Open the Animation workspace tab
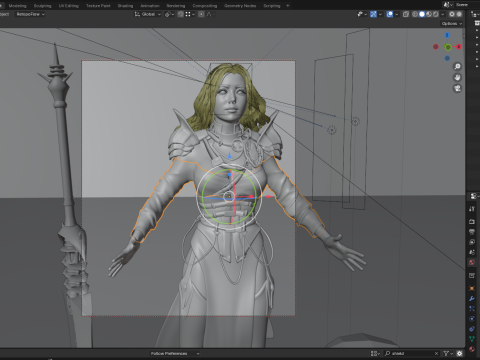480x360 pixels. tap(150, 6)
